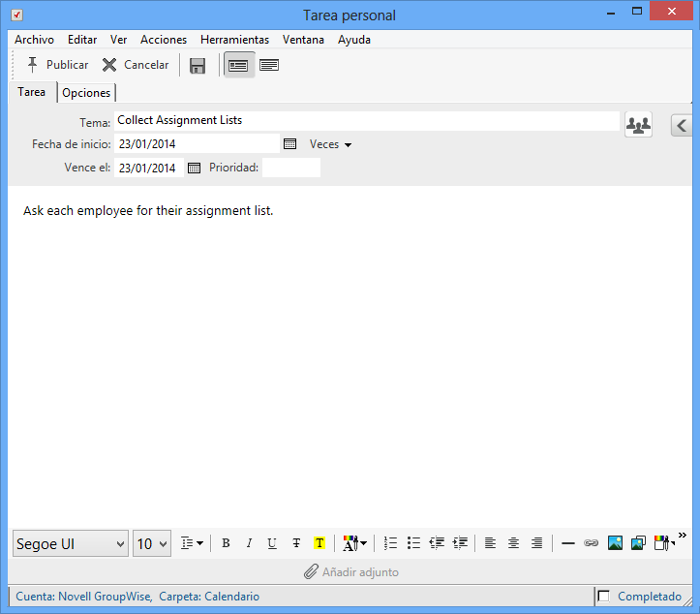700x614 pixels.
Task: Click the status bar 'Carpeta: Calendario' text
Action: 209,597
